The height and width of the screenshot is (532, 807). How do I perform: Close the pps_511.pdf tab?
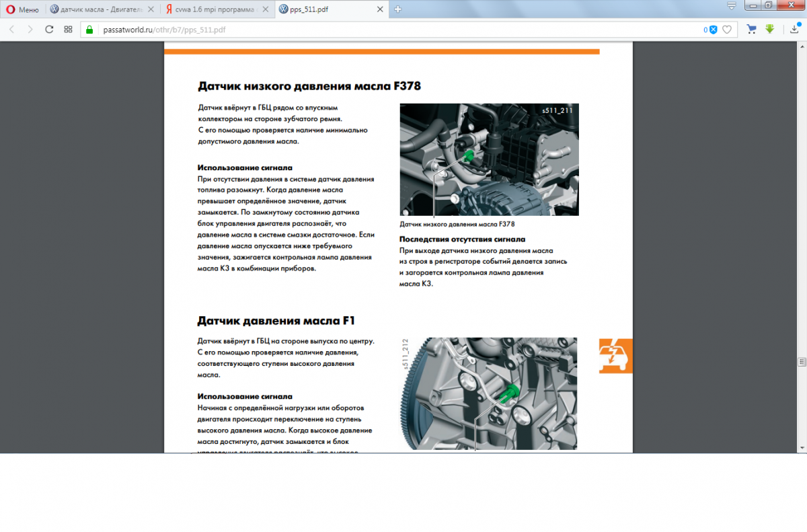[x=381, y=9]
